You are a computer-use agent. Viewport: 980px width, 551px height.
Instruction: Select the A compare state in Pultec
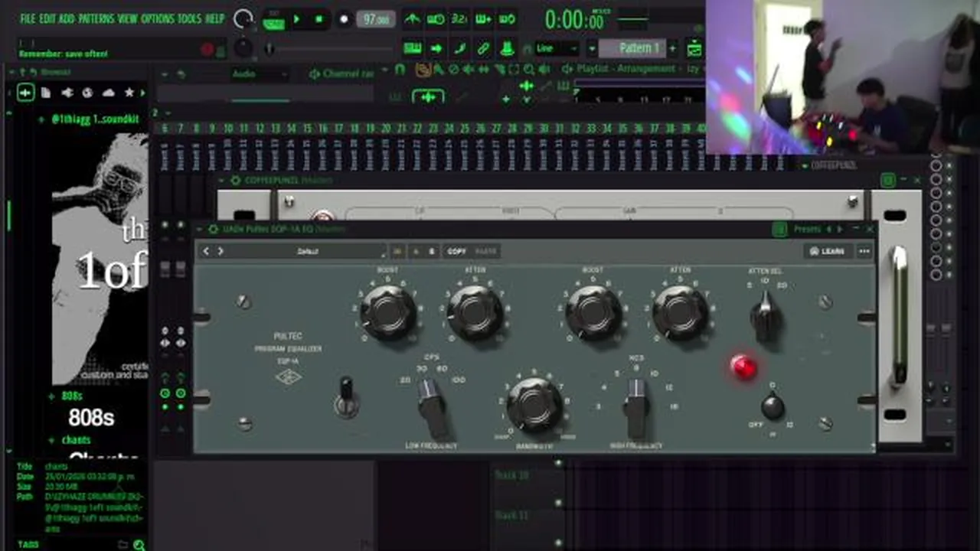pyautogui.click(x=416, y=251)
